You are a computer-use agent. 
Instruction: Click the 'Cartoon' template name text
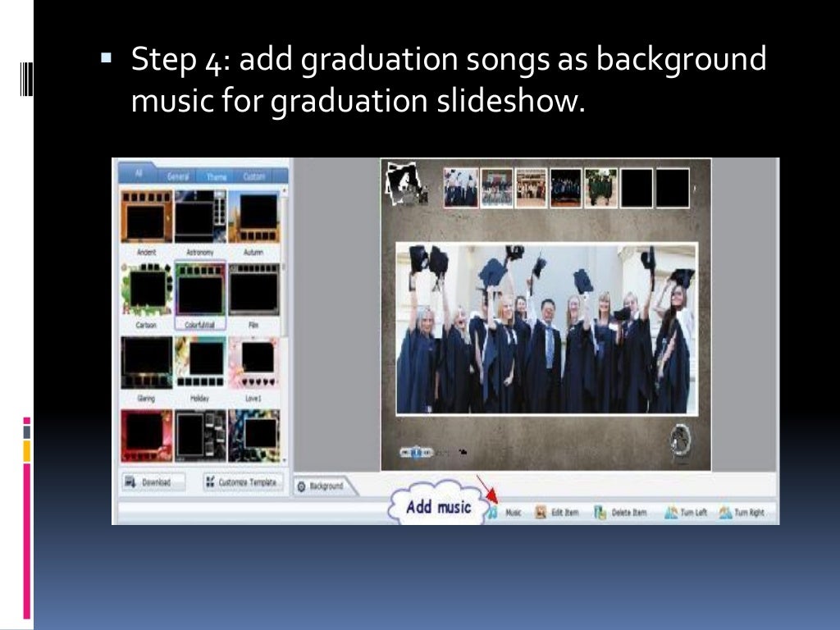tap(146, 325)
